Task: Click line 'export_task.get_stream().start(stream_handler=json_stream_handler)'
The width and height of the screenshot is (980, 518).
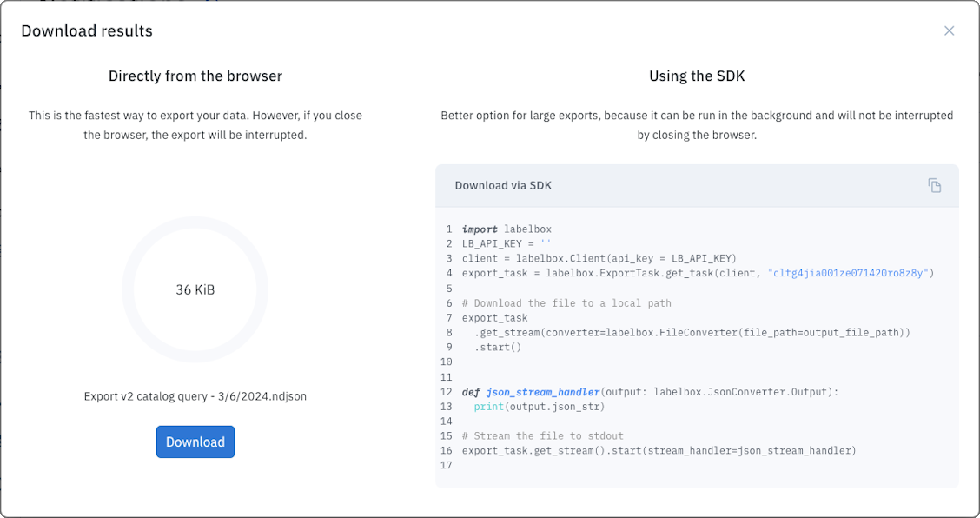Action: click(659, 450)
